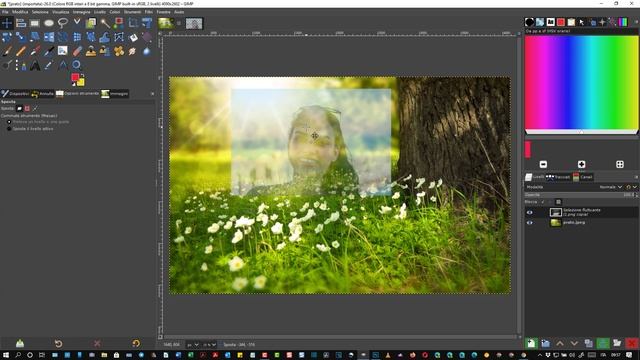Viewport: 640px width, 360px height.
Task: Switch to the Opzioni strumento tab
Action: [x=78, y=94]
